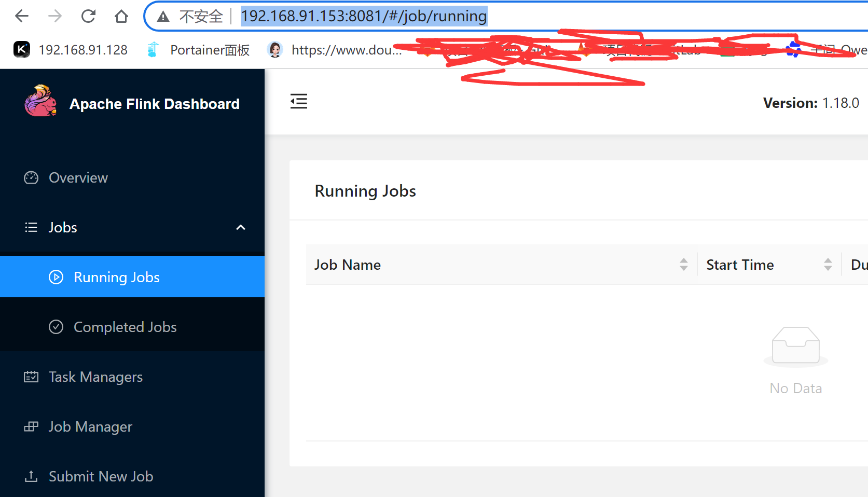
Task: Click the Portainer bookmark favicon
Action: [153, 50]
